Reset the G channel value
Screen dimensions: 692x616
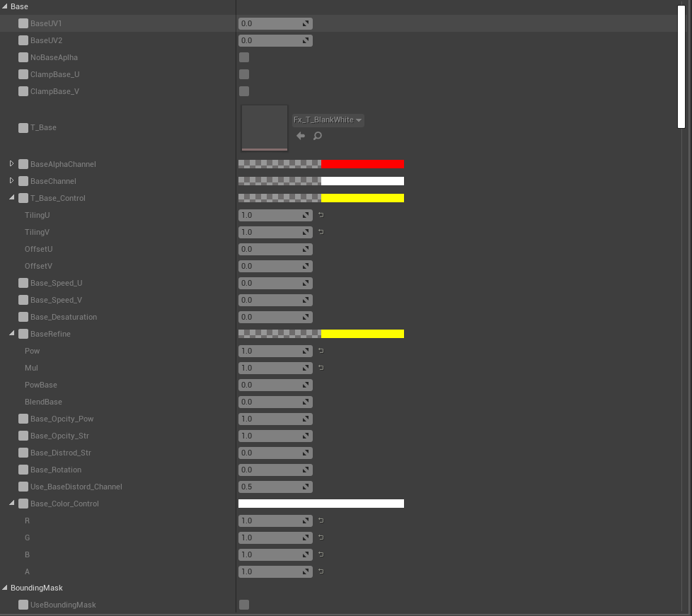pos(321,537)
